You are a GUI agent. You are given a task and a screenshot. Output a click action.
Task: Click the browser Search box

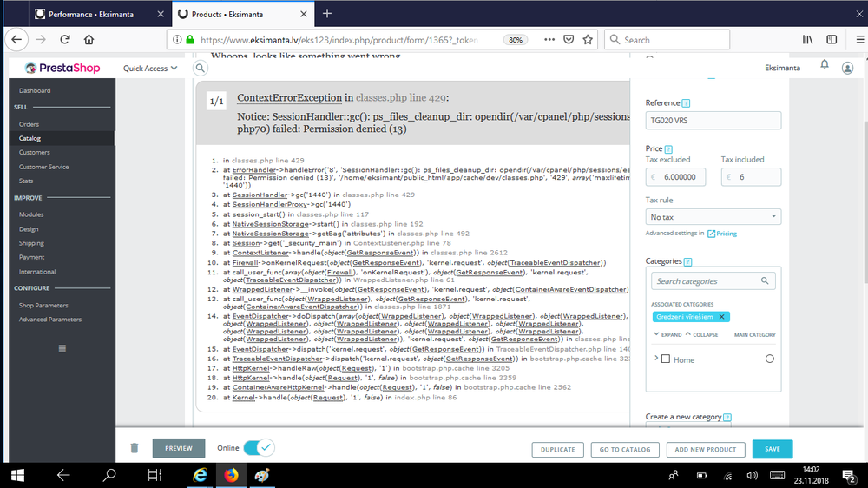tap(667, 39)
